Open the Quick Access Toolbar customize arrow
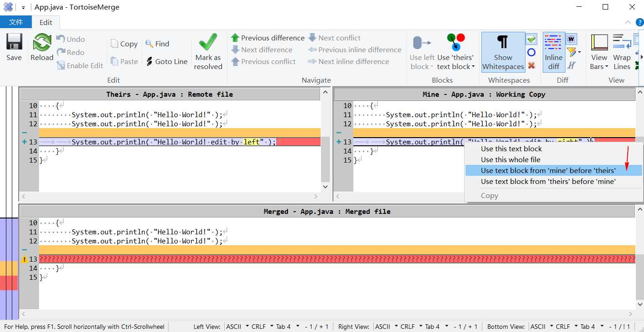The width and height of the screenshot is (644, 332). [23, 7]
